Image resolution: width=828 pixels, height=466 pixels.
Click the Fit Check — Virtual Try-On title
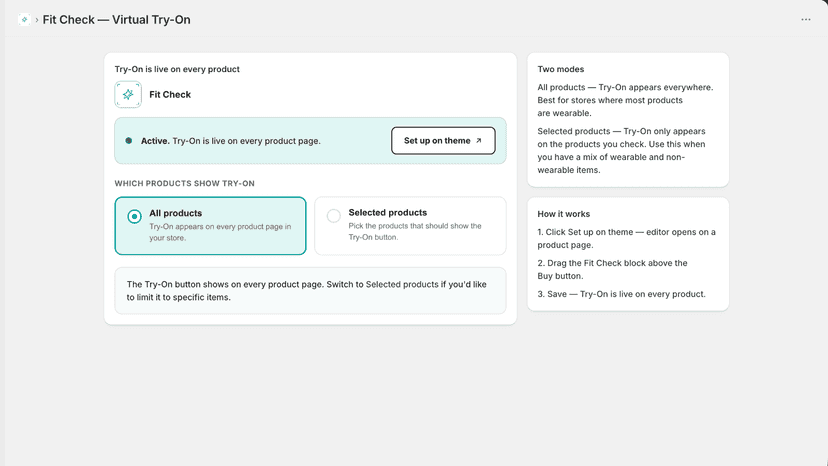click(116, 20)
